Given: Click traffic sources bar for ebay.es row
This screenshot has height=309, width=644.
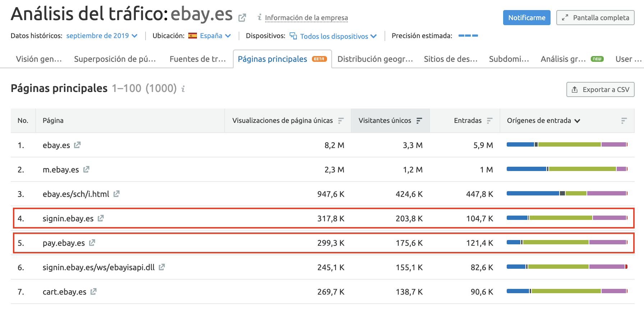Looking at the screenshot, I should click(x=567, y=144).
